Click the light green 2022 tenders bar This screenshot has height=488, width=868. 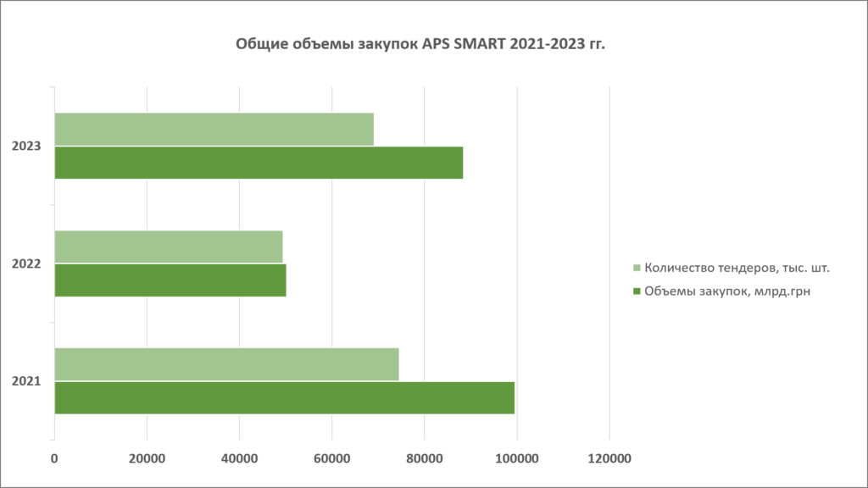[169, 247]
